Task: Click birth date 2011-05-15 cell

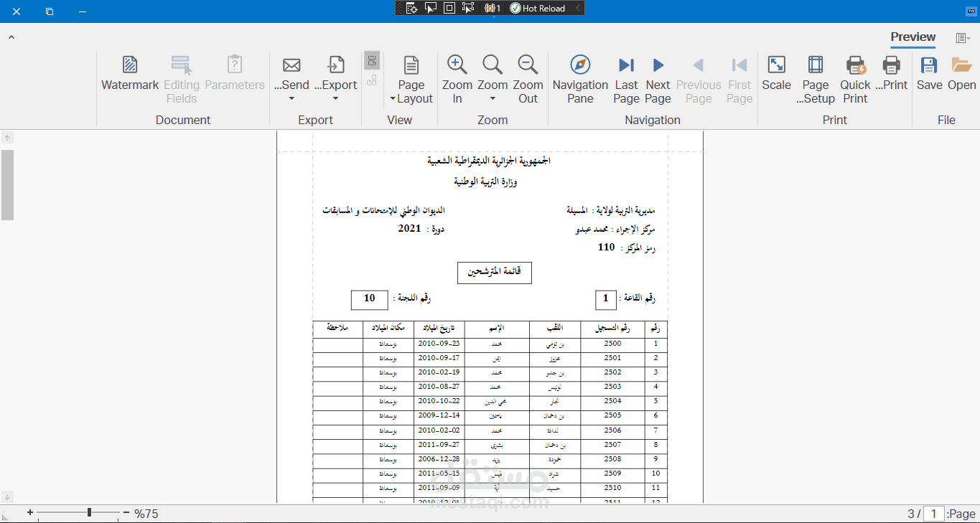Action: [x=439, y=473]
